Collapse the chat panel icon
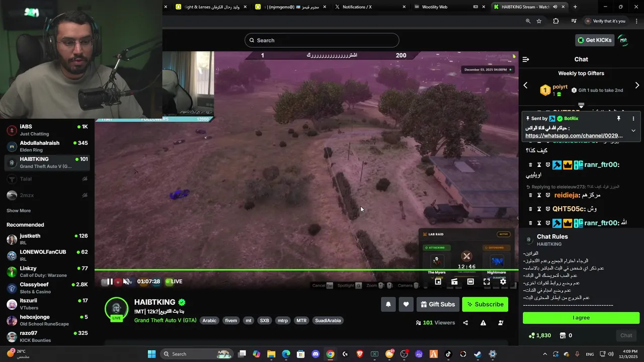Viewport: 644px width, 362px height. [526, 59]
